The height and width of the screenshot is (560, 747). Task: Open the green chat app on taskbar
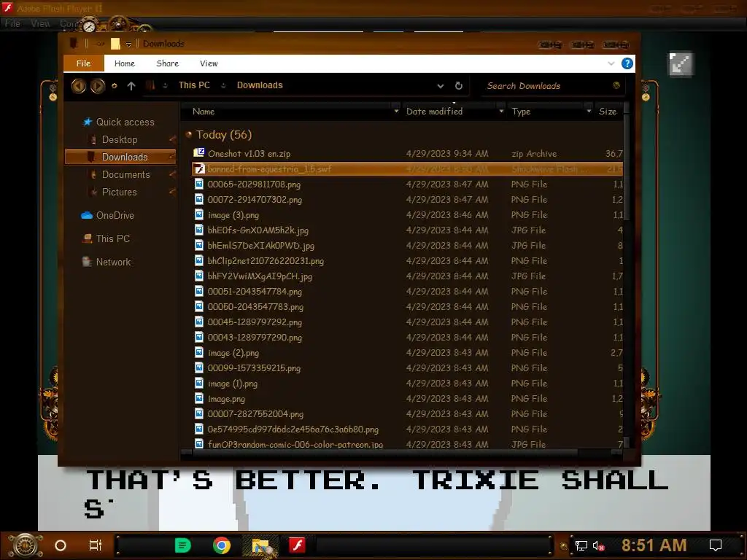tap(183, 545)
